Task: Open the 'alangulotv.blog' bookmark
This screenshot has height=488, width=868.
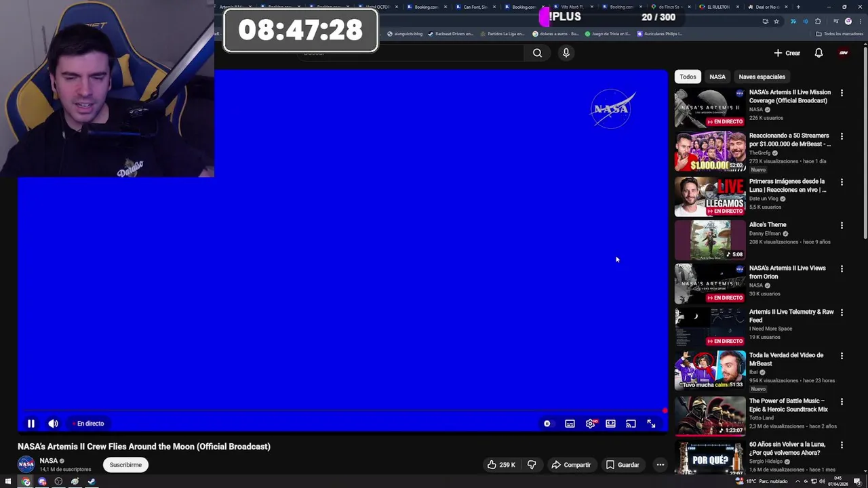Action: pyautogui.click(x=405, y=34)
